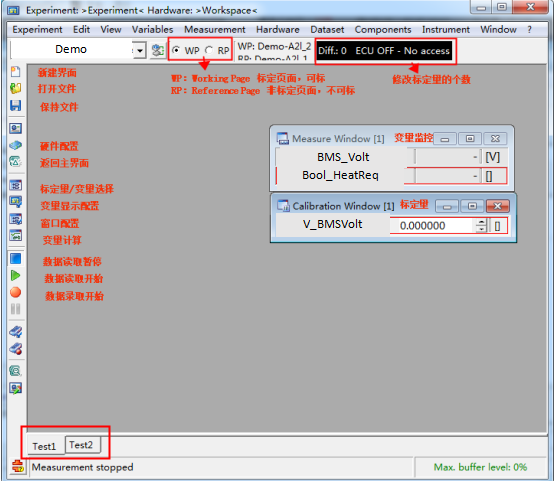Screen dimensions: 555x481
Task: Click the V_BMSVolt value input field
Action: click(x=432, y=225)
